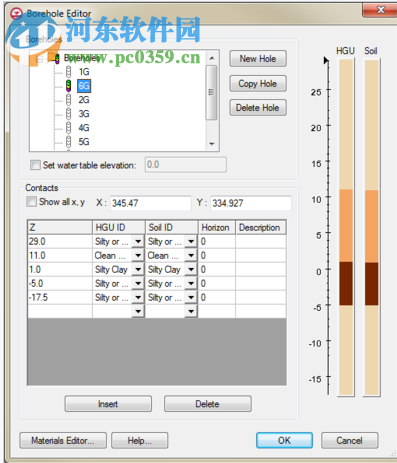Open HGU ID dropdown for Z 1.0
397x463 pixels.
(x=138, y=269)
